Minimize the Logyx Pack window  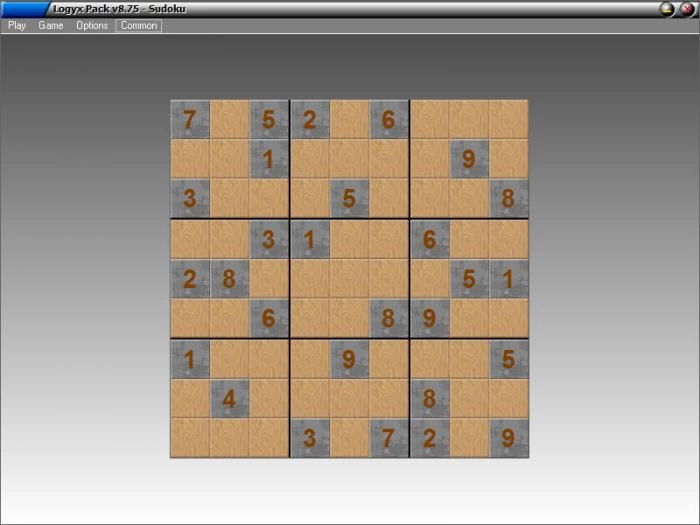667,9
